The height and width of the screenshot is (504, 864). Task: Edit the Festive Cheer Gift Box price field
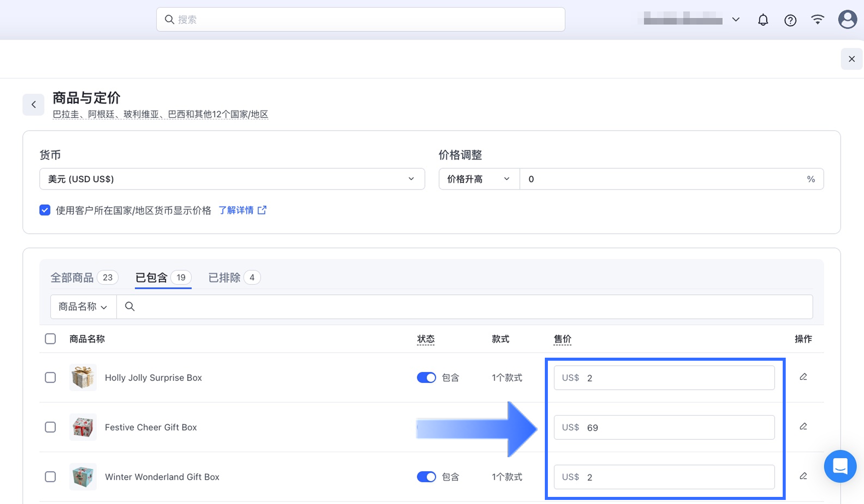664,427
